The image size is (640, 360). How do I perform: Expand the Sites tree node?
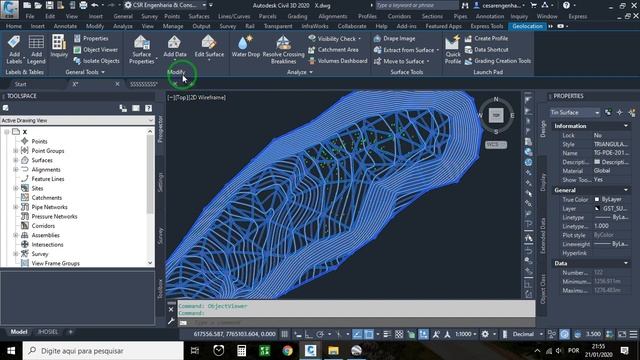pyautogui.click(x=16, y=188)
